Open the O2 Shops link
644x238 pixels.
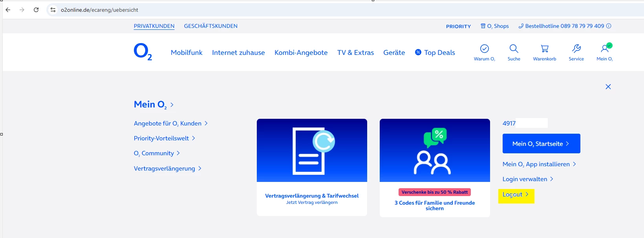click(495, 26)
